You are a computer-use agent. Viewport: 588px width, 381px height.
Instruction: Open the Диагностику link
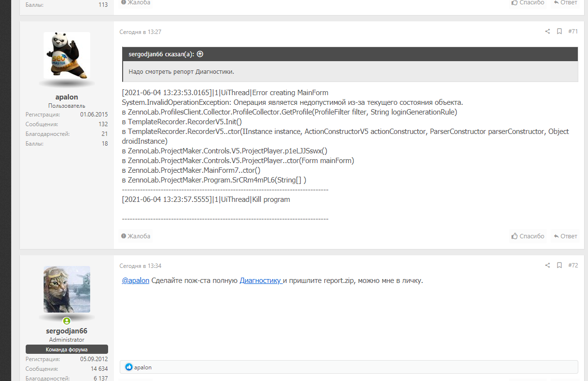[x=261, y=281]
